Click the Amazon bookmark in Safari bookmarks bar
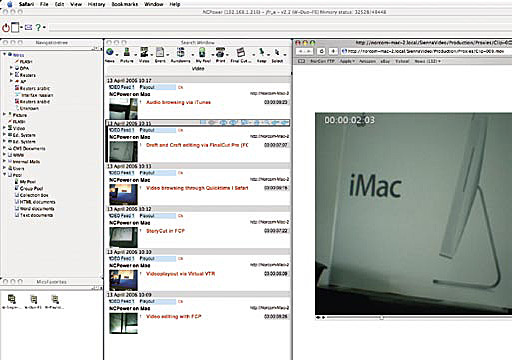This screenshot has height=360, width=512. (367, 61)
